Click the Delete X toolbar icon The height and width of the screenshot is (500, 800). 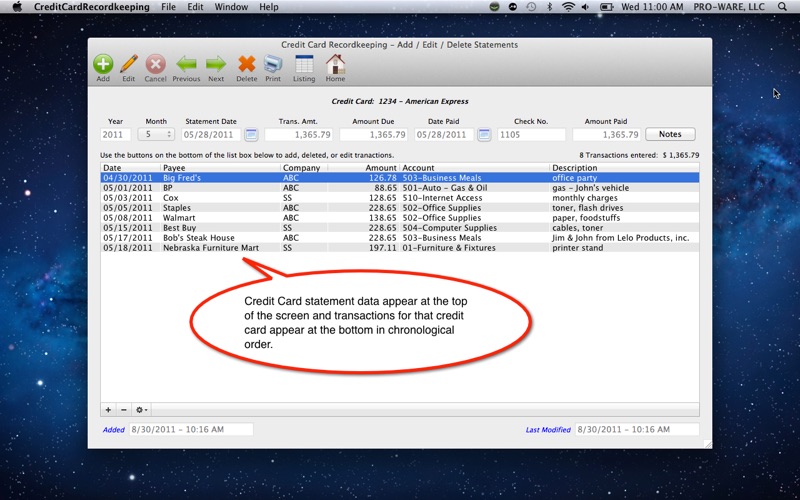[246, 65]
